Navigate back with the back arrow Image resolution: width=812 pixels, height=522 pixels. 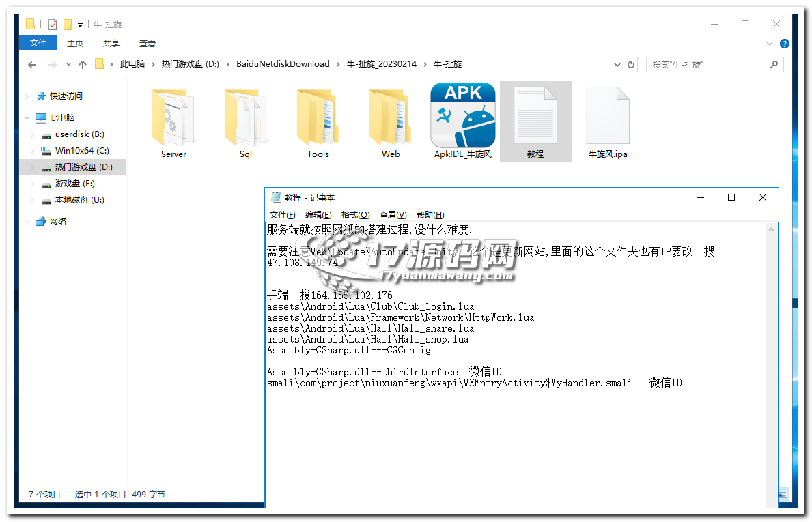click(x=32, y=64)
